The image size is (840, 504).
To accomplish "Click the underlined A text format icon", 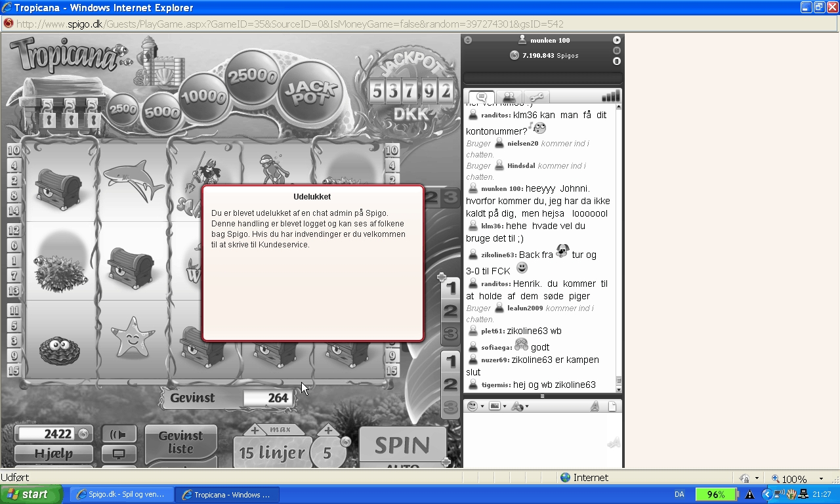I will pyautogui.click(x=594, y=407).
